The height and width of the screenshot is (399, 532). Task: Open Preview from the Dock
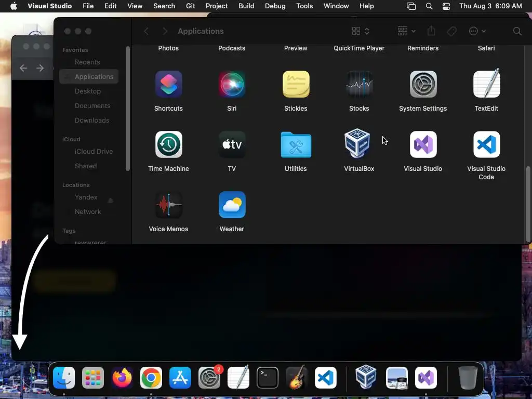point(396,378)
